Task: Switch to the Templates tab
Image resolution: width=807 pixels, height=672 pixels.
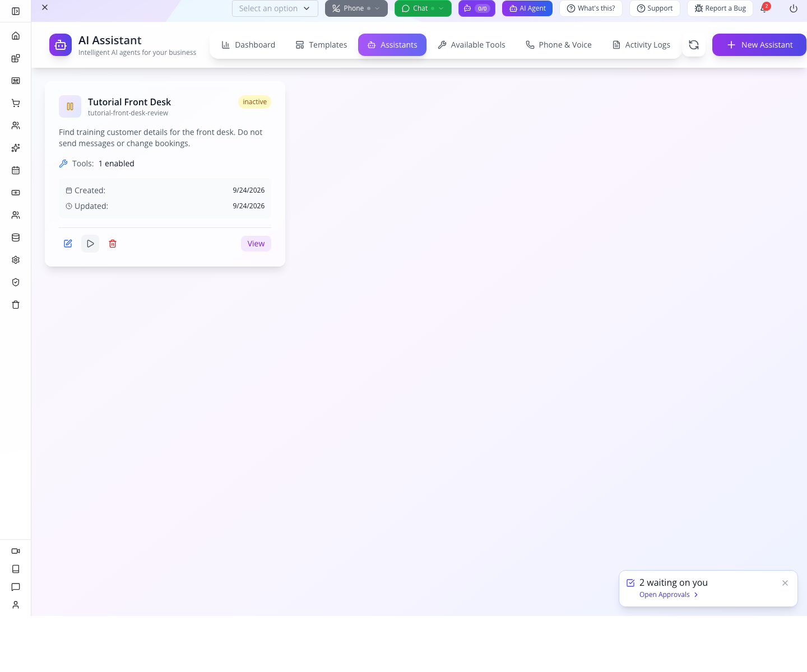Action: pyautogui.click(x=322, y=45)
